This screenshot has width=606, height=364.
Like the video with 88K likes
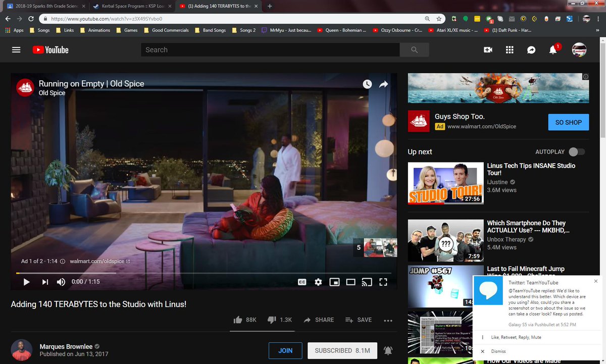(x=245, y=320)
